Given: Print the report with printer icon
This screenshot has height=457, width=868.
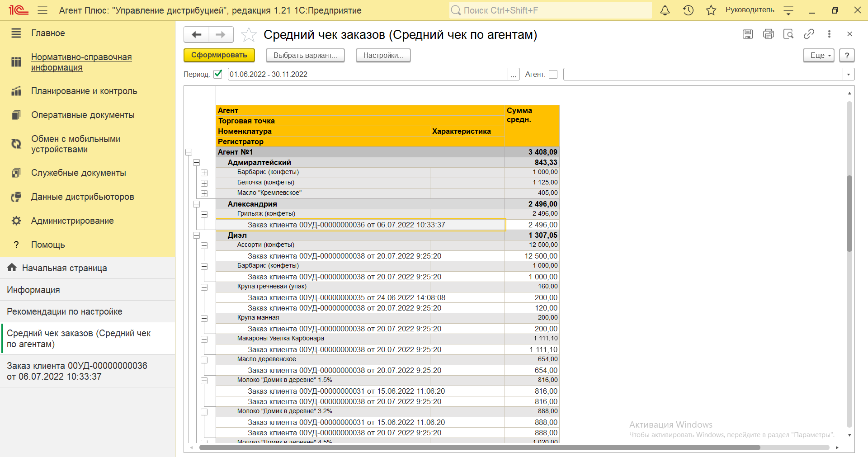Looking at the screenshot, I should (x=768, y=34).
